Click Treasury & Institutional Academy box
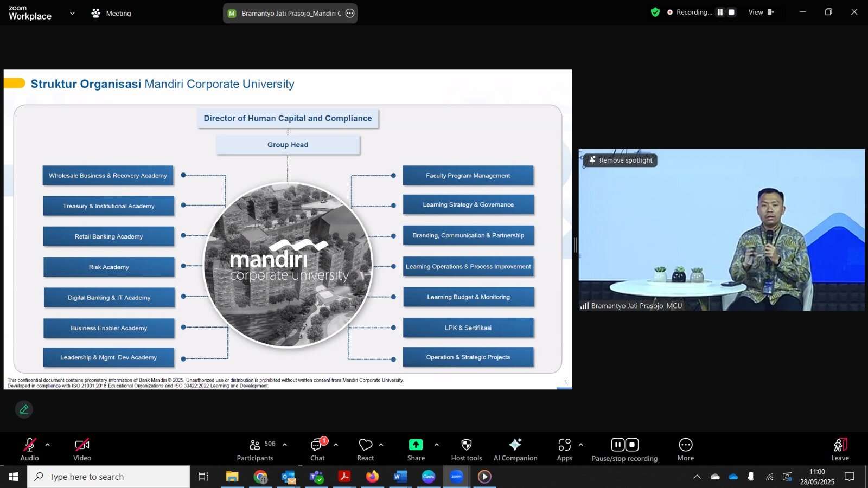This screenshot has height=488, width=868. tap(108, 206)
